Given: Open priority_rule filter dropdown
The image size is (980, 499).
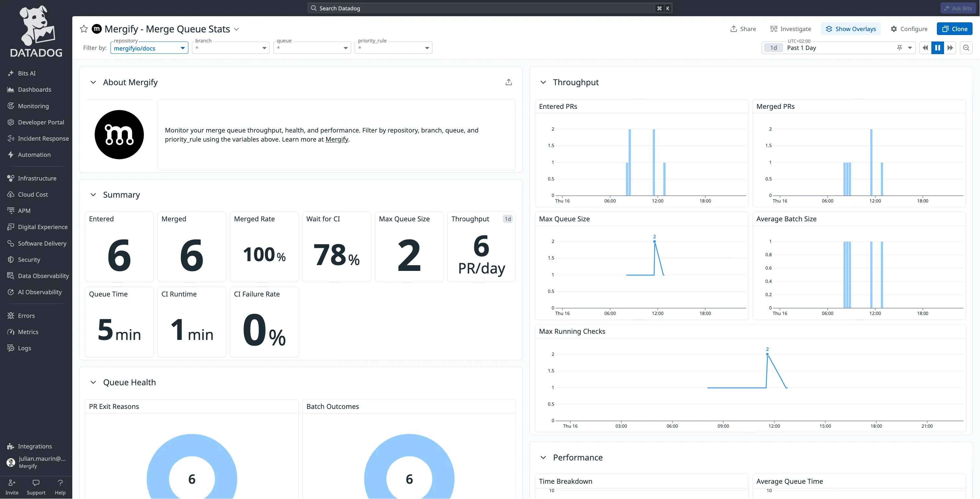Looking at the screenshot, I should click(393, 48).
